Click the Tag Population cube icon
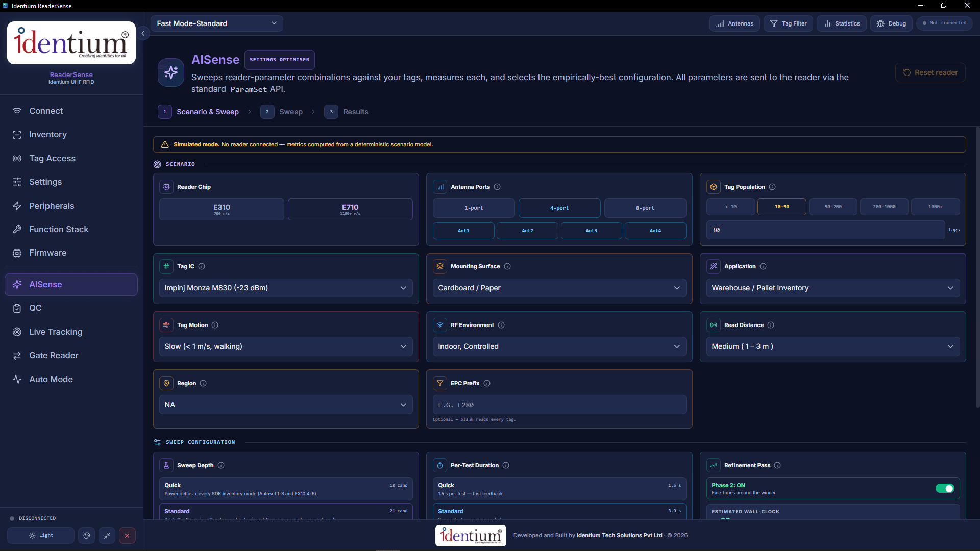 (714, 187)
